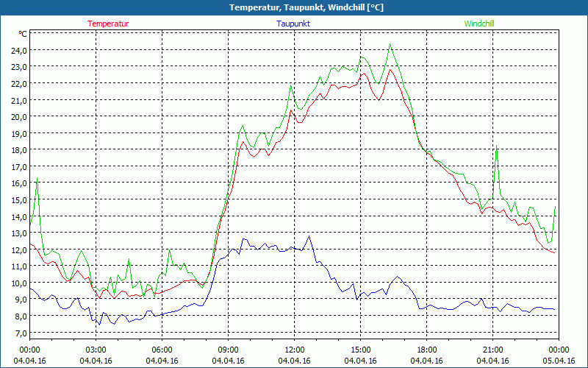Click the green Windchill legend label
The width and height of the screenshot is (588, 368).
(x=479, y=24)
